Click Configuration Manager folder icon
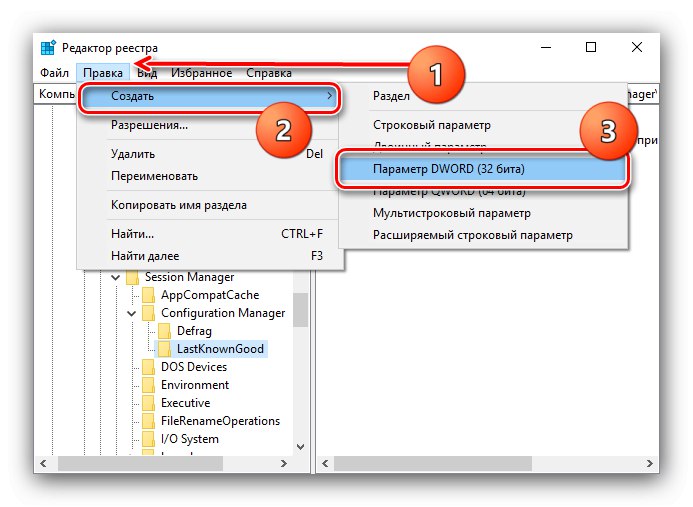693x507 pixels. [x=148, y=313]
